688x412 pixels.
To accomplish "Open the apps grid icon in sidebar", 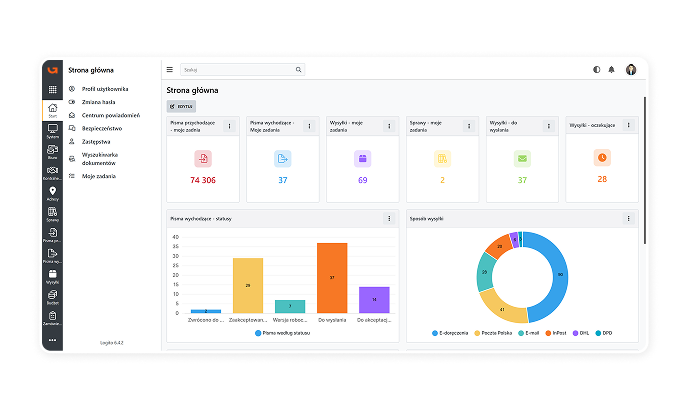I will click(52, 90).
